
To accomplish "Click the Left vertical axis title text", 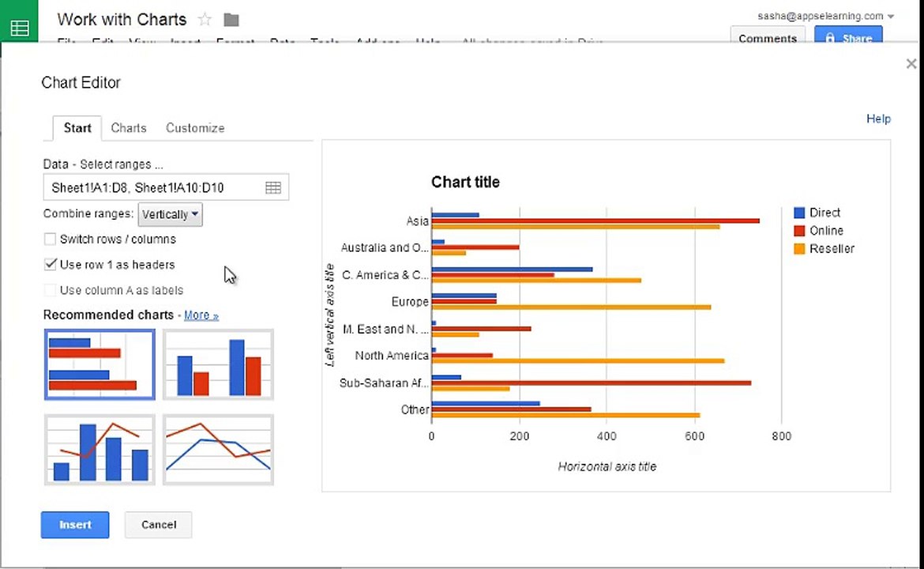I will point(329,315).
